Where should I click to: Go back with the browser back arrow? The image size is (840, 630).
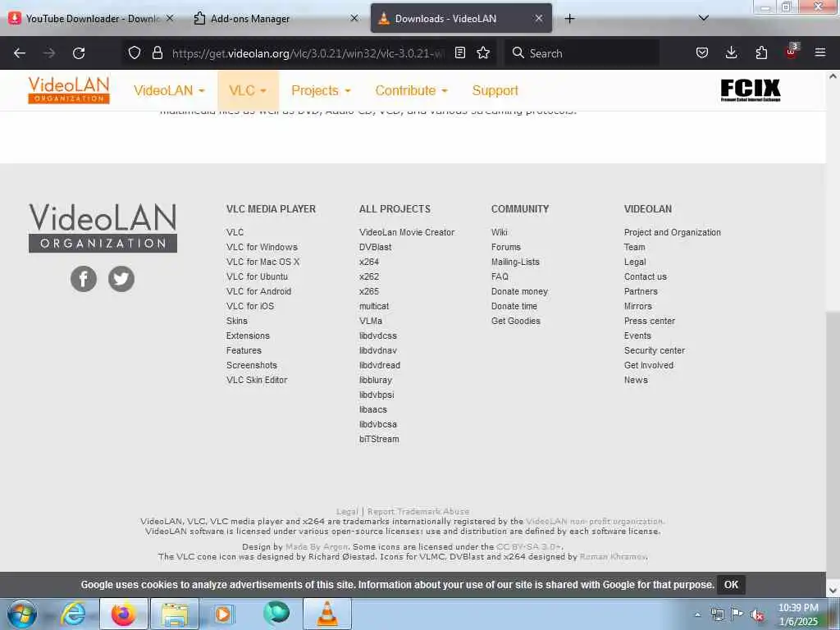(x=20, y=53)
